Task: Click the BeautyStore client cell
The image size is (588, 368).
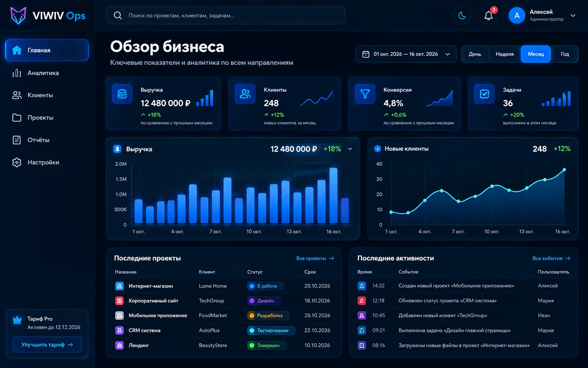Action: (x=213, y=345)
